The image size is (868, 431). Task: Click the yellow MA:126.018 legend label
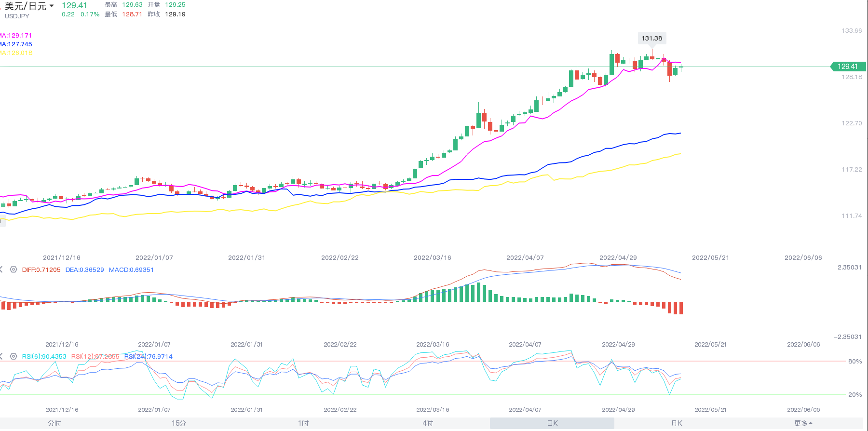point(16,53)
